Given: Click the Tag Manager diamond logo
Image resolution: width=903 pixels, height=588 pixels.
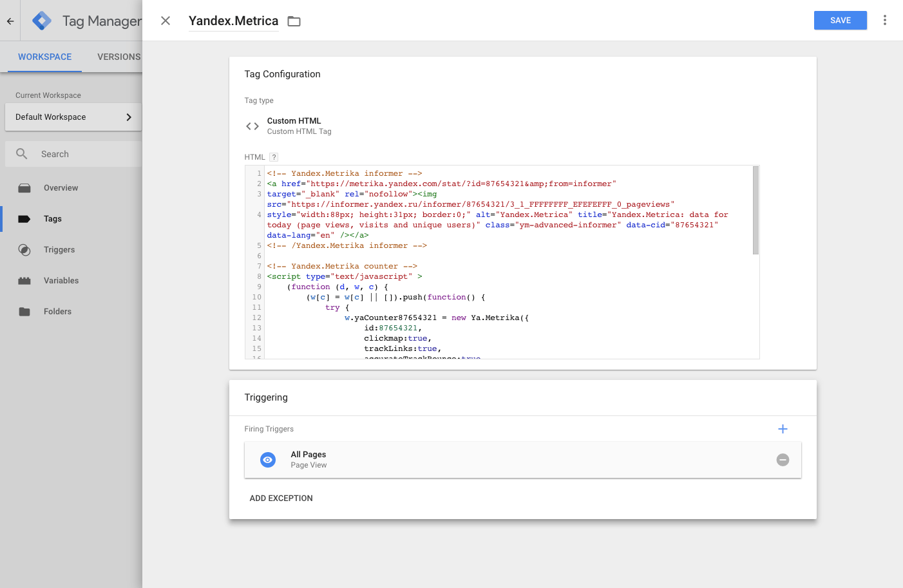Looking at the screenshot, I should tap(42, 21).
